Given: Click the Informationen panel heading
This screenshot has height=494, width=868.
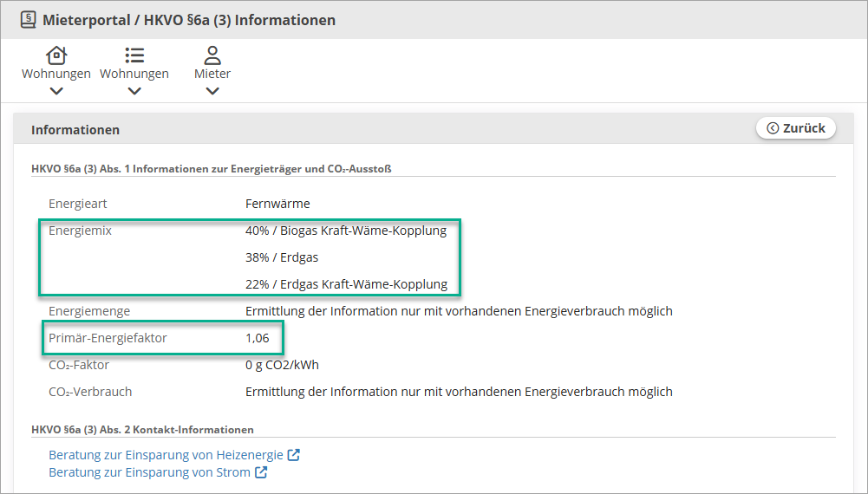Looking at the screenshot, I should click(x=75, y=129).
